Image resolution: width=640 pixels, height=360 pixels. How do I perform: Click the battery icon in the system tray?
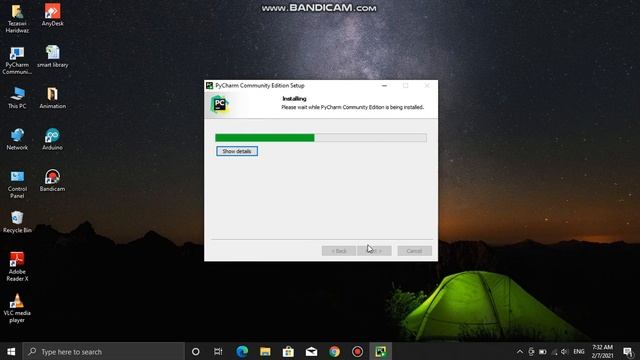542,351
